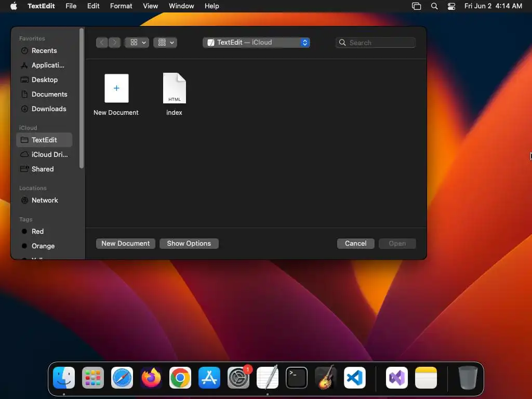Click the Open button
Viewport: 532px width, 399px height.
click(397, 243)
